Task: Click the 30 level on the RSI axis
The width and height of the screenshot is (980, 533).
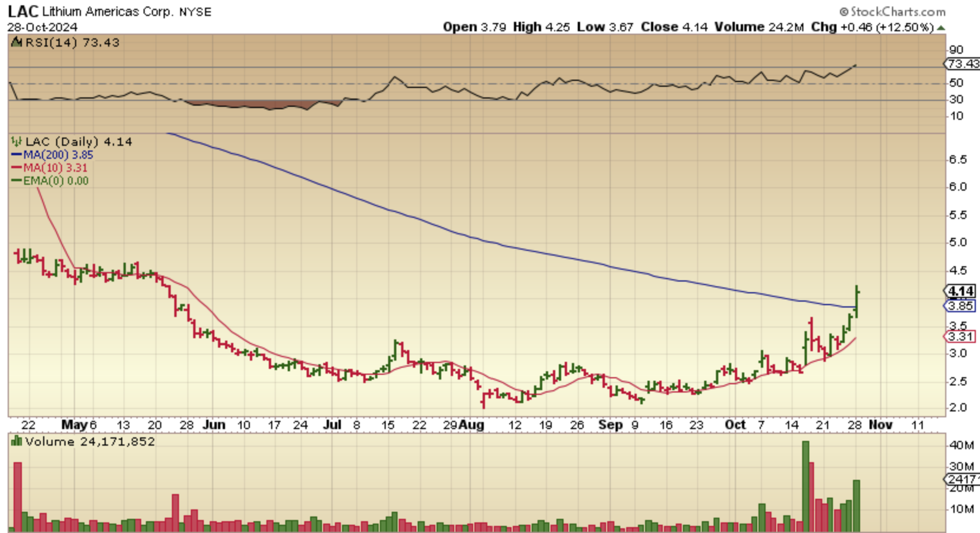Action: 956,99
